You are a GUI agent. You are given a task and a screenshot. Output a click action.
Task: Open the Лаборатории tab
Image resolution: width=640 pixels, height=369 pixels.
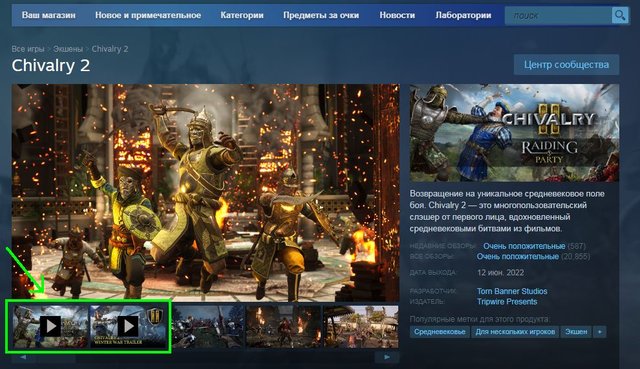click(463, 15)
